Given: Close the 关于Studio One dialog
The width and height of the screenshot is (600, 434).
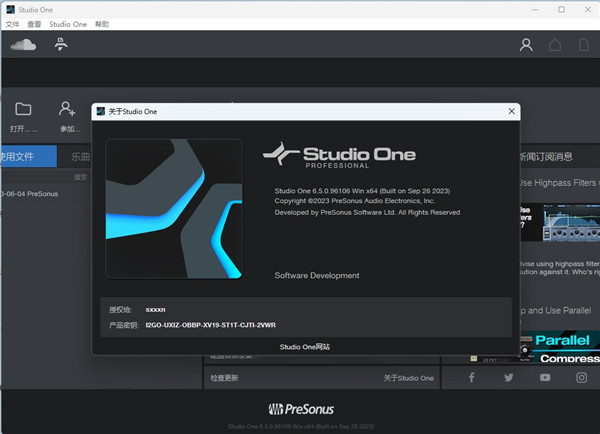Looking at the screenshot, I should [x=512, y=111].
